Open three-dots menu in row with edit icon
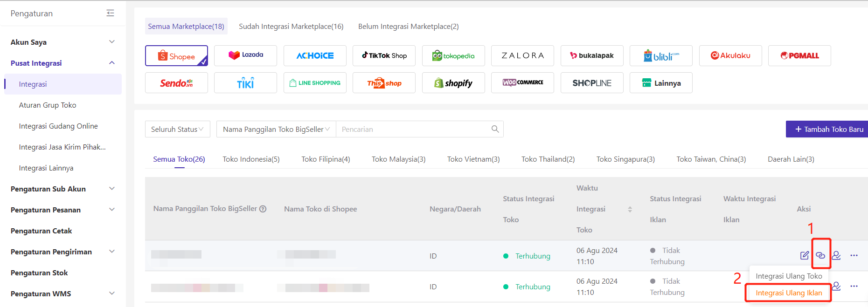This screenshot has width=868, height=307. 854,255
